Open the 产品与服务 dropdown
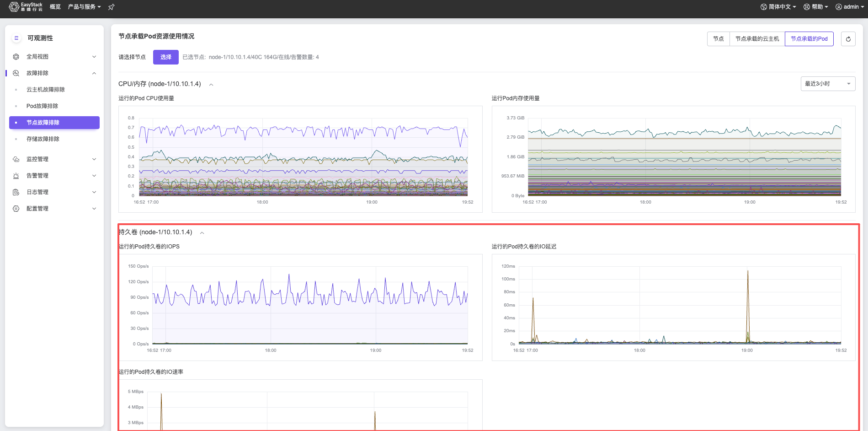 click(x=84, y=7)
